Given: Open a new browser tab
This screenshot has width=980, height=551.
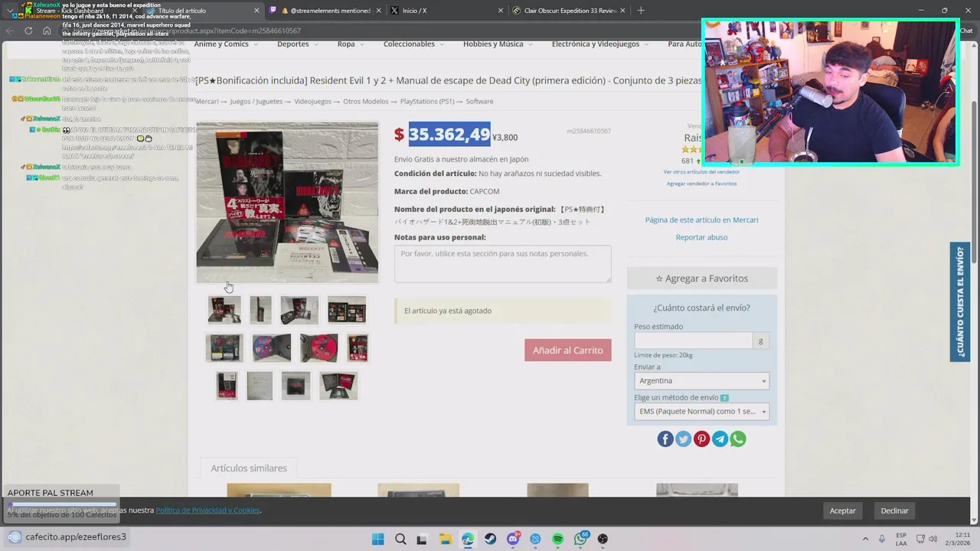Looking at the screenshot, I should coord(641,10).
